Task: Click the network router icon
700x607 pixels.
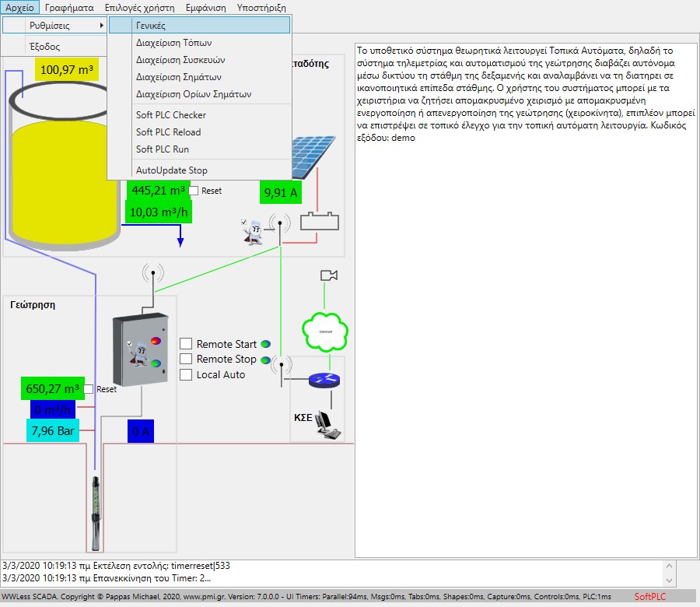Action: click(x=324, y=380)
